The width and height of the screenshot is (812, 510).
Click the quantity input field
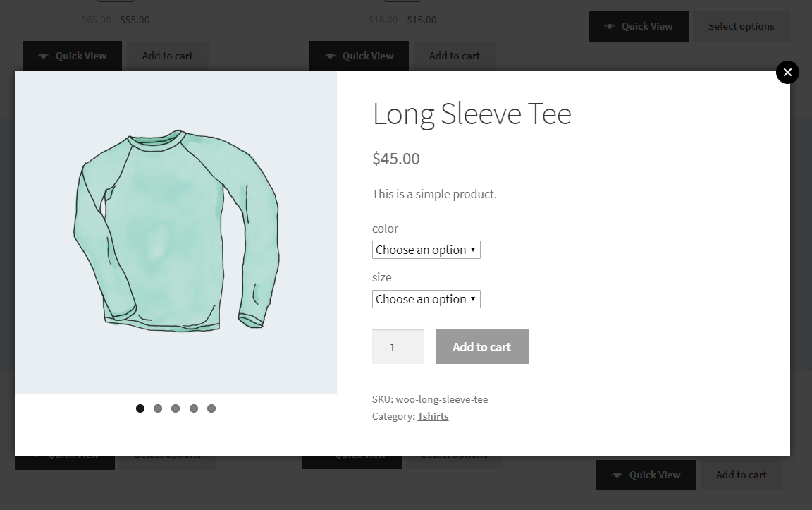tap(398, 346)
